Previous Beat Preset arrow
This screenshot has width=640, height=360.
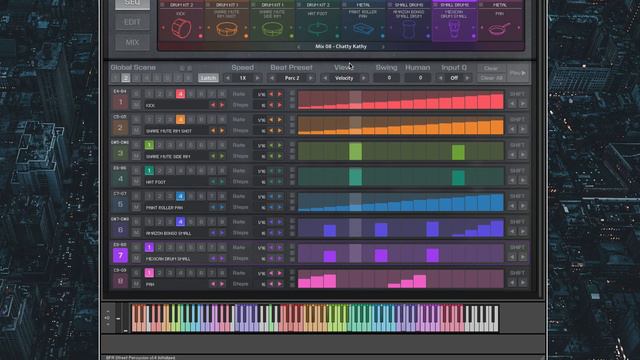tap(272, 78)
